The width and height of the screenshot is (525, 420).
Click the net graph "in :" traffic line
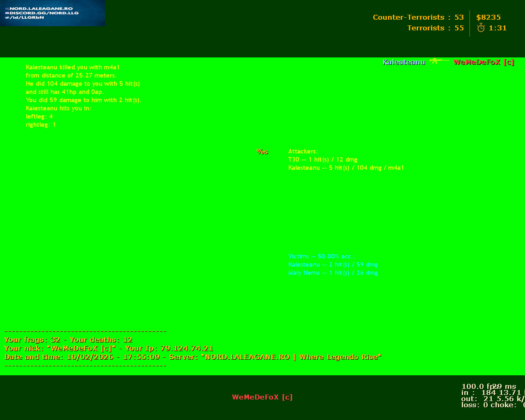493,393
